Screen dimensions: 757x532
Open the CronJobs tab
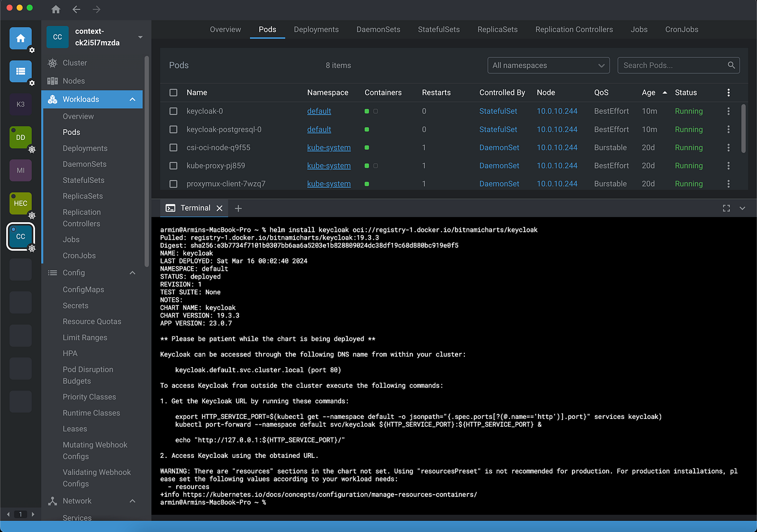click(681, 30)
